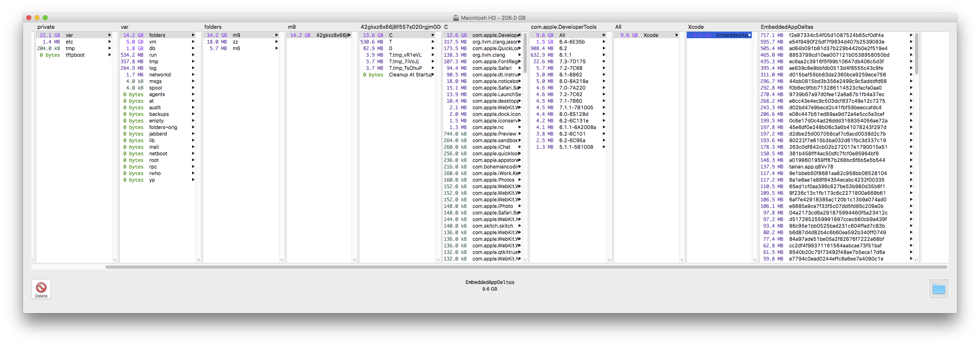The width and height of the screenshot is (980, 346).
Task: Click the blue folder reveal icon
Action: [x=938, y=289]
